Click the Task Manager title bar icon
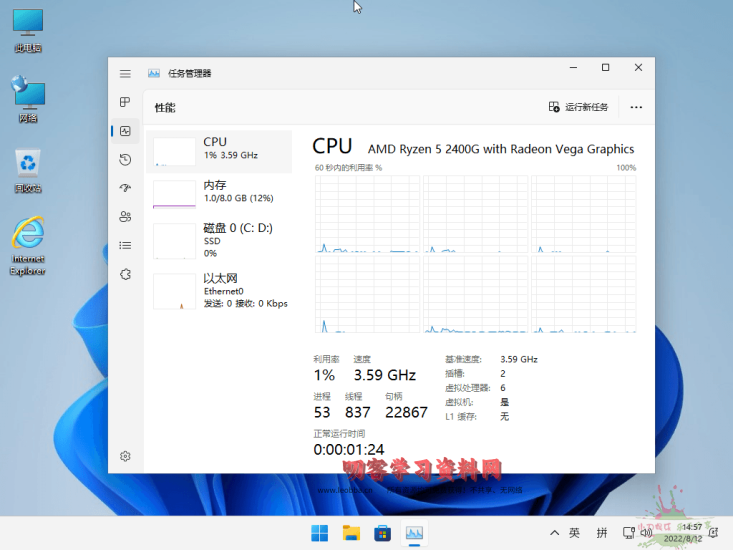Screen dimensions: 733x550 point(154,73)
